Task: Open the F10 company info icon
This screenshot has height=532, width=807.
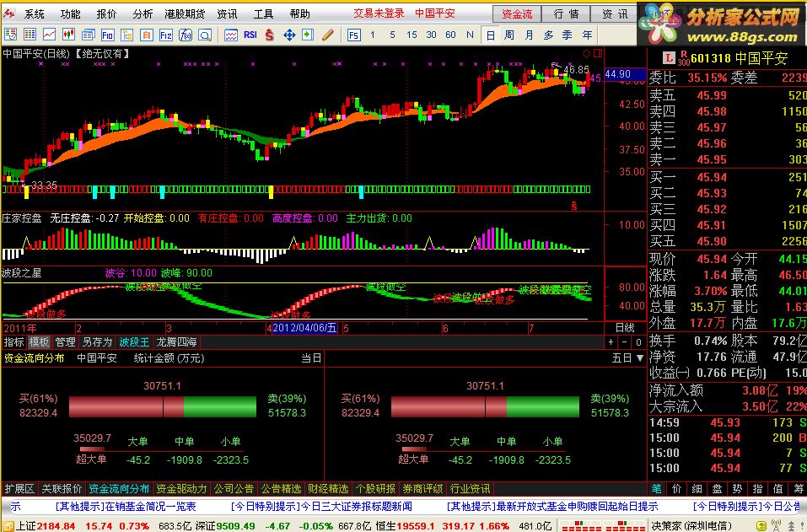Action: click(x=108, y=35)
